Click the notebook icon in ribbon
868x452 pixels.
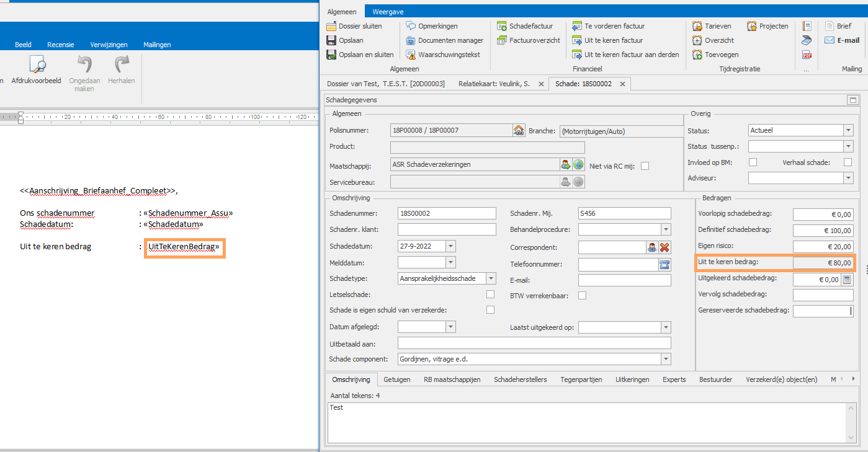(807, 26)
